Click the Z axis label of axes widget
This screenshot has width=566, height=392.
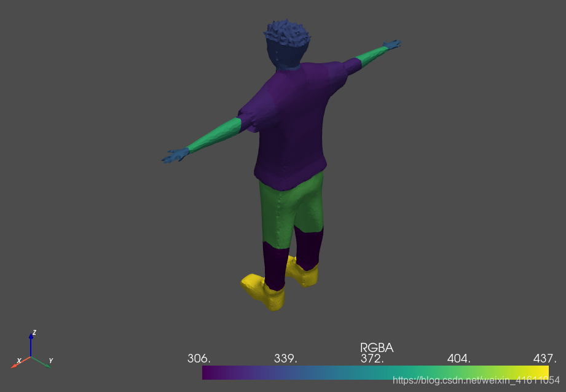[34, 332]
